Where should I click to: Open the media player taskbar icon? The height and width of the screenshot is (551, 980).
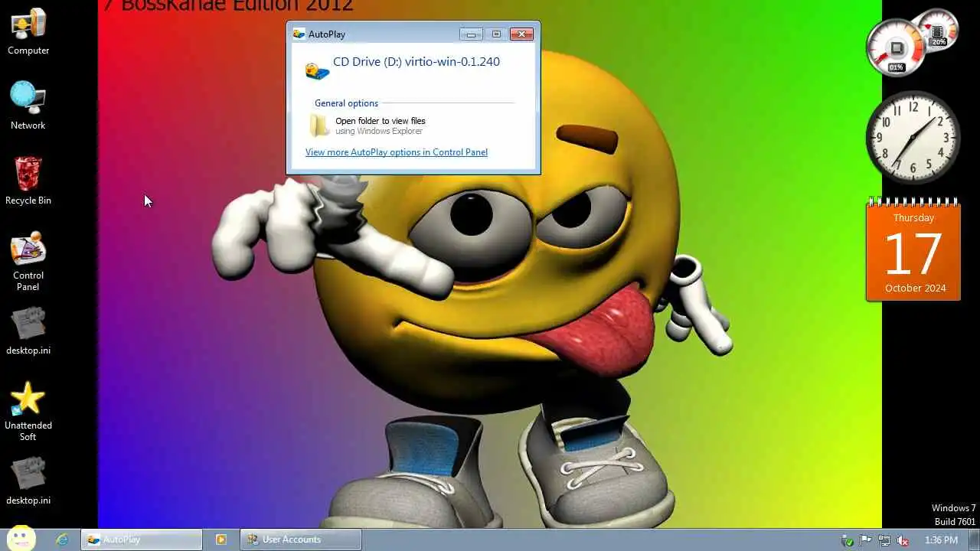(x=220, y=540)
